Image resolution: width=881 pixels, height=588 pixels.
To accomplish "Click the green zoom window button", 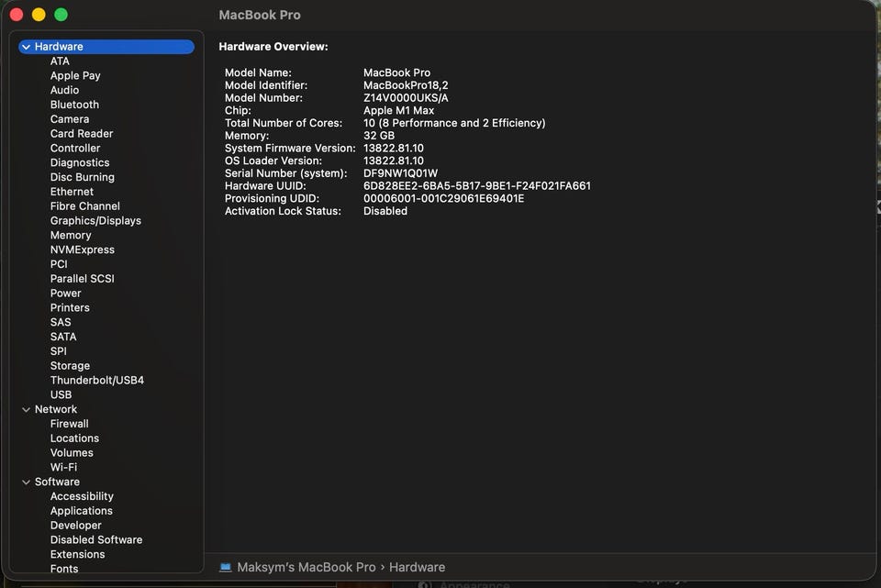I will [x=61, y=15].
